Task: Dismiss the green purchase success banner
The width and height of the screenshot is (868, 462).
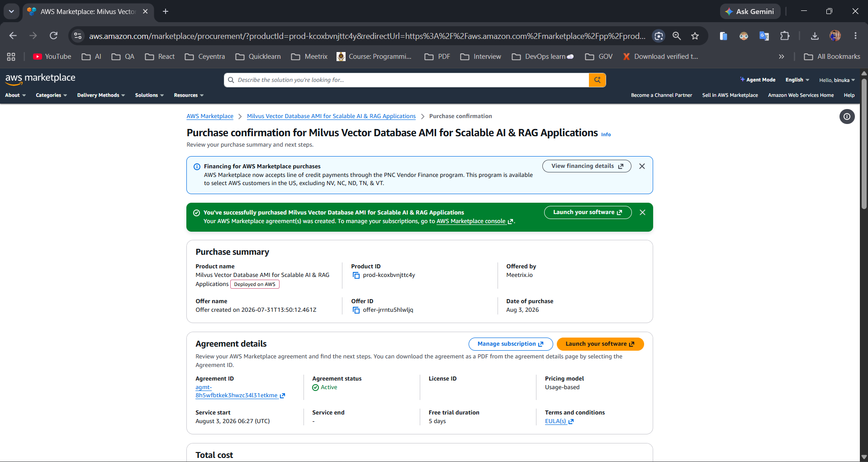Action: pyautogui.click(x=642, y=212)
